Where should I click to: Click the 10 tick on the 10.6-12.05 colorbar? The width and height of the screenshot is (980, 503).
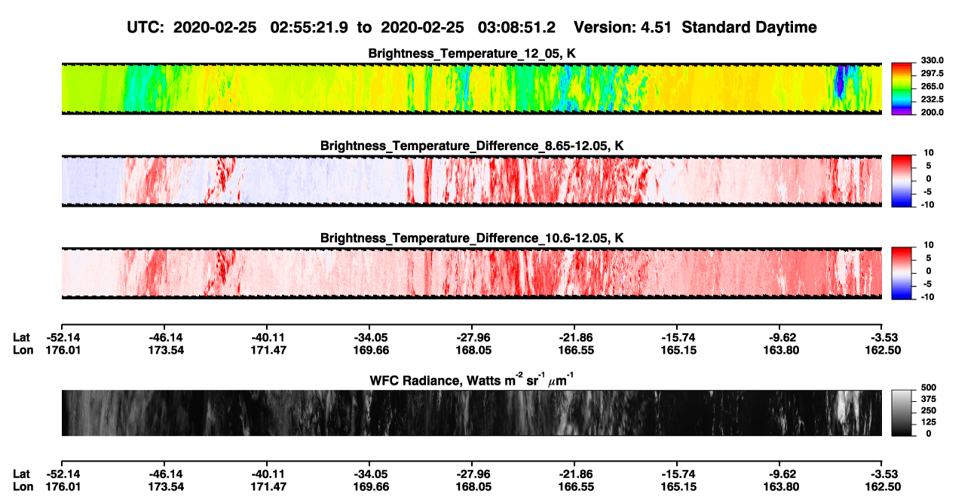point(930,245)
